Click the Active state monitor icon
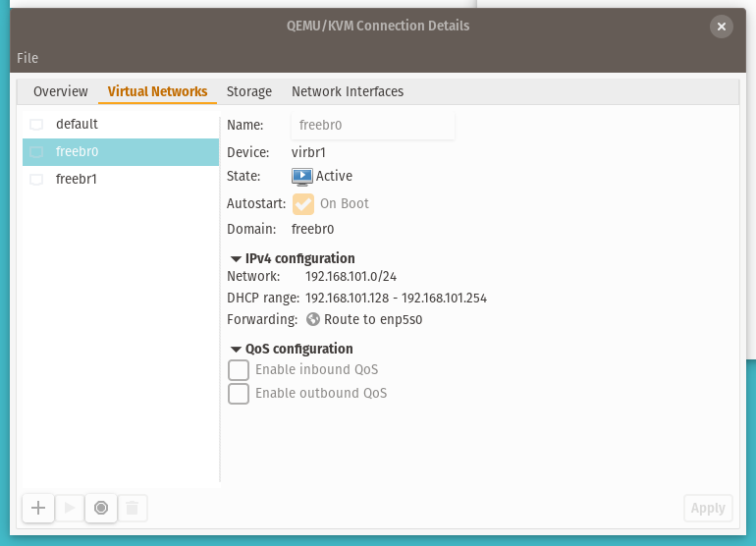 click(301, 177)
